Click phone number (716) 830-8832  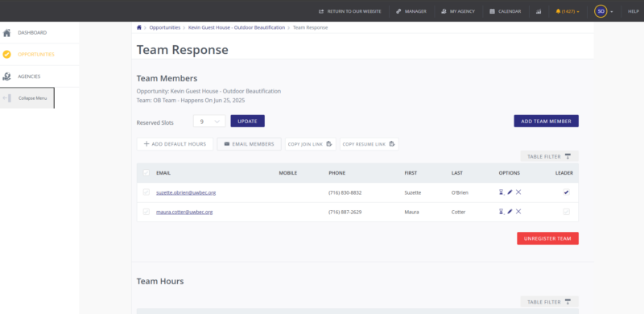pos(345,192)
